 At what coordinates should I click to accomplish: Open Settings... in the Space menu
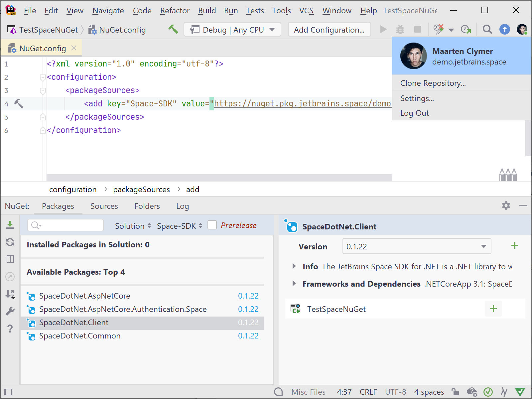pos(462,98)
